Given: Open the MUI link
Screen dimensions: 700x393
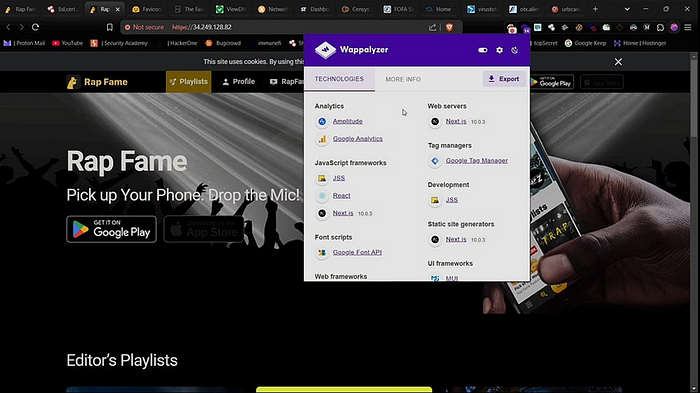Looking at the screenshot, I should [x=452, y=278].
